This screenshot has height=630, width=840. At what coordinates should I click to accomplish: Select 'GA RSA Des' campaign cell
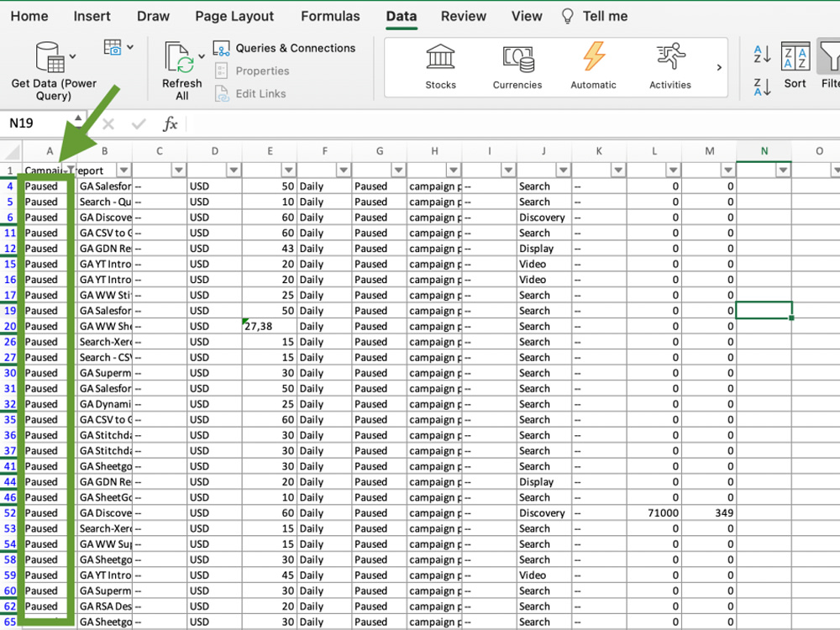point(105,606)
